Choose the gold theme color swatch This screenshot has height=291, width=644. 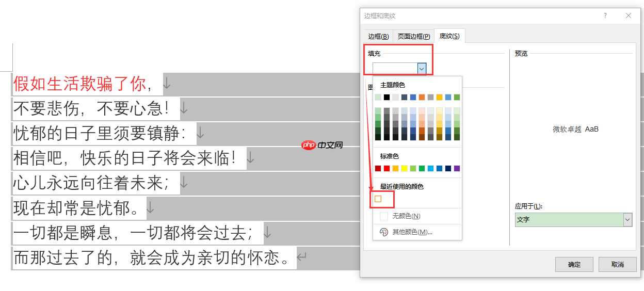tap(439, 97)
